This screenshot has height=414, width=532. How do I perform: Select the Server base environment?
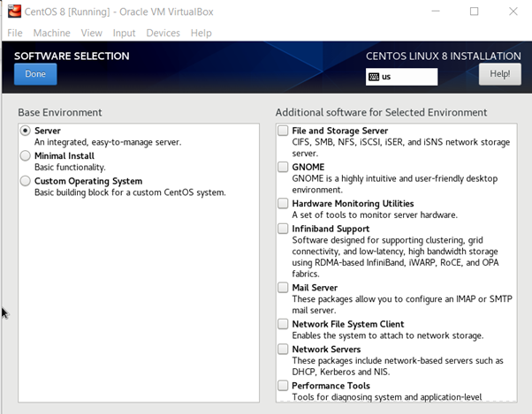click(x=25, y=131)
